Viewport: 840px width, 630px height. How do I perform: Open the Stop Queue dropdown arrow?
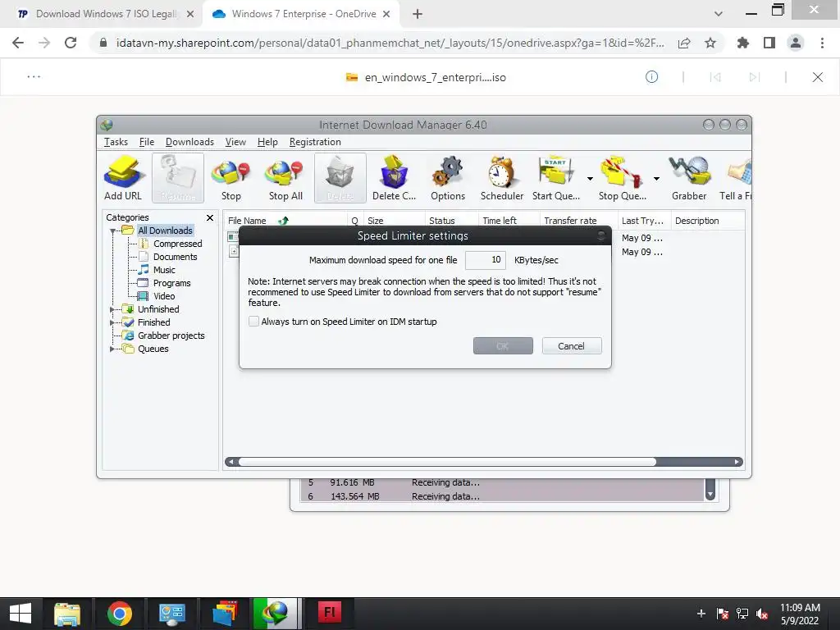[656, 178]
